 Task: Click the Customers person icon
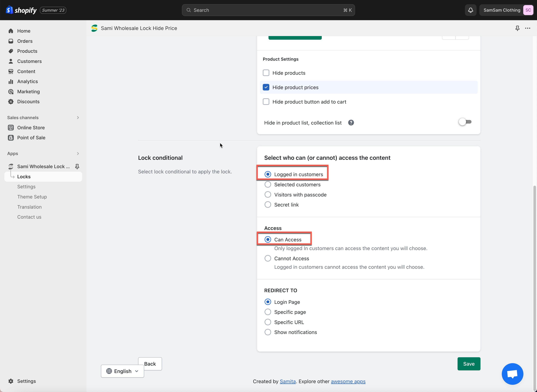pyautogui.click(x=11, y=61)
